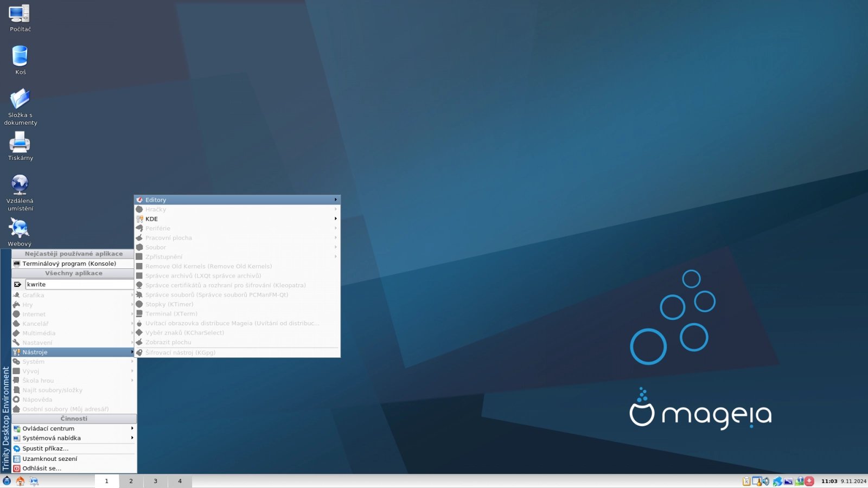This screenshot has height=488, width=868.
Task: Expand the Škola hrou menu category
Action: pyautogui.click(x=73, y=381)
